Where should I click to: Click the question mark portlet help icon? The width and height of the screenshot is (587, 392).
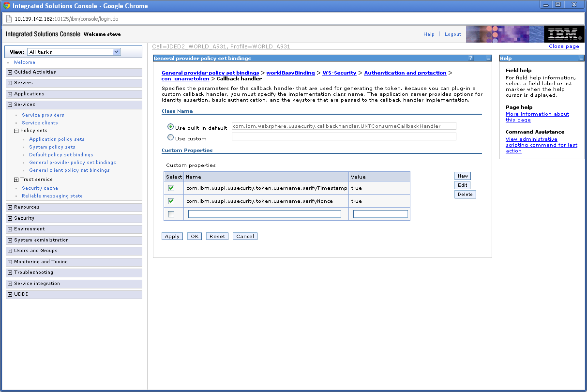(x=470, y=58)
